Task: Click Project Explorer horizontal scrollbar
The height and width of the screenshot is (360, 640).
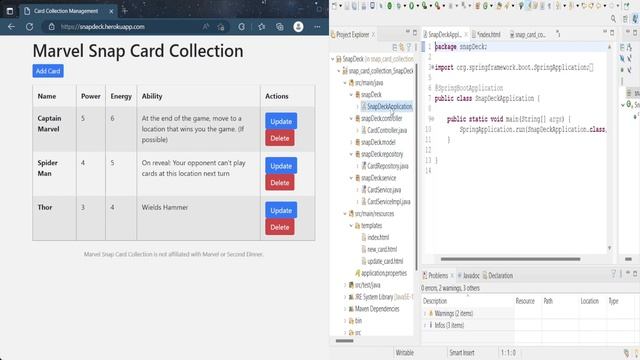Action: tap(344, 341)
